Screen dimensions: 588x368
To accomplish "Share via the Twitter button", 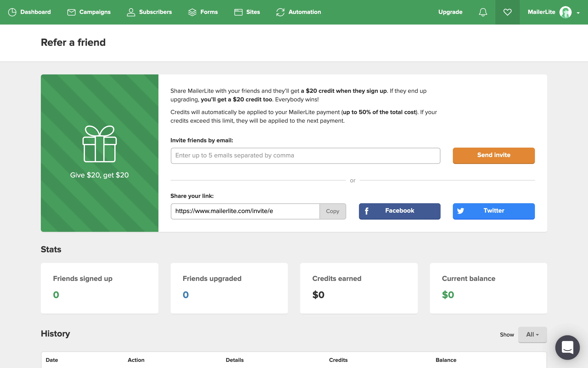I will click(494, 211).
